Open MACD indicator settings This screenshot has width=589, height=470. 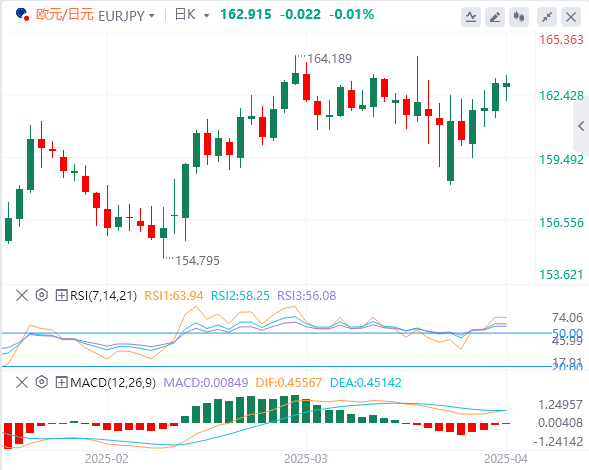coord(42,382)
